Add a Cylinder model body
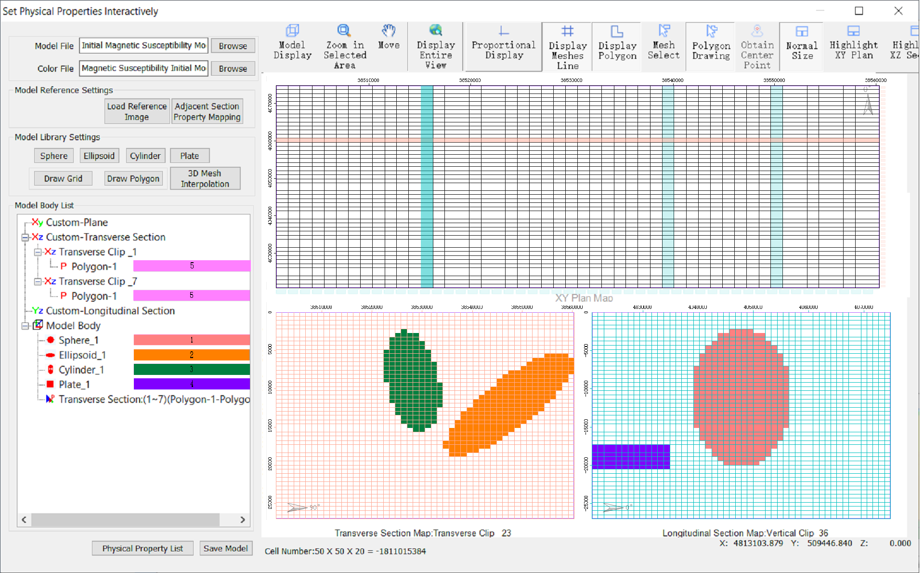The width and height of the screenshot is (924, 573). pos(145,156)
